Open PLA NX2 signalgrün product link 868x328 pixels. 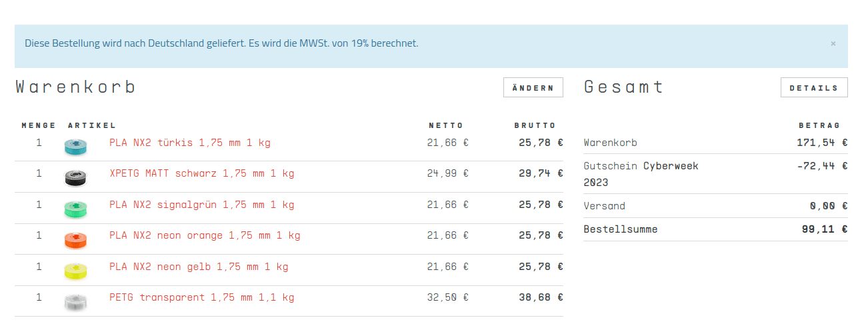pyautogui.click(x=202, y=205)
